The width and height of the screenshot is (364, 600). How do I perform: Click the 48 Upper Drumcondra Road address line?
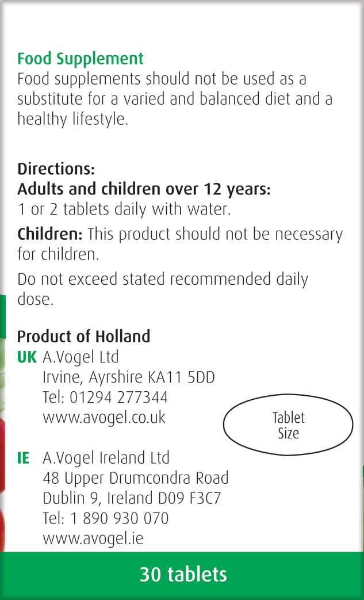[135, 478]
